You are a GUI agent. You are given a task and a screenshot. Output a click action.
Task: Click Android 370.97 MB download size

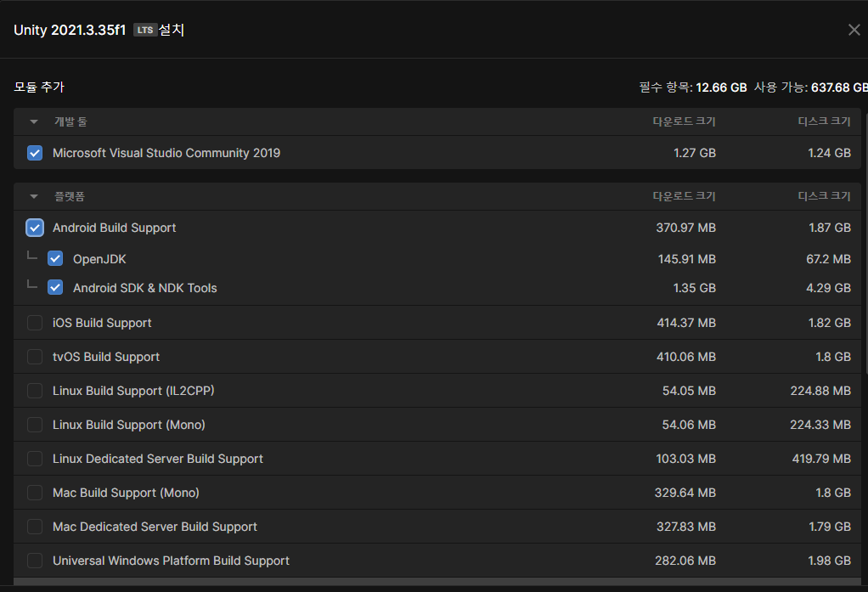tap(686, 228)
